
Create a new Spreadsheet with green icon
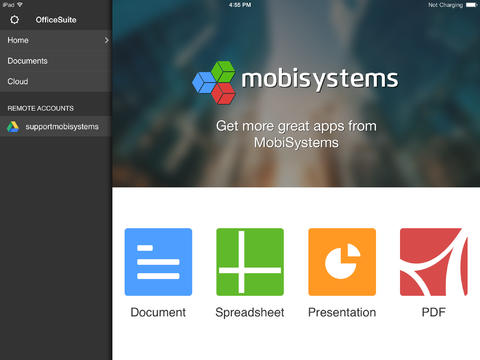pos(250,262)
